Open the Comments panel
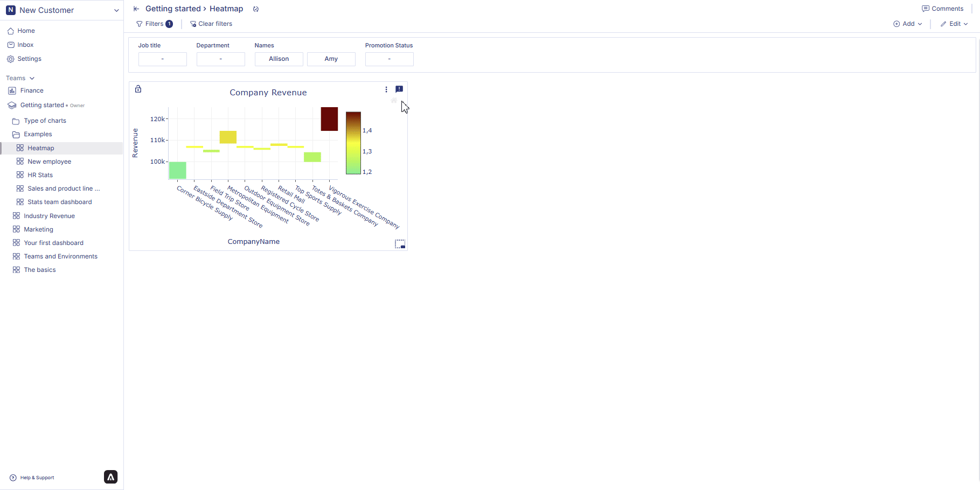Image resolution: width=980 pixels, height=490 pixels. click(942, 8)
